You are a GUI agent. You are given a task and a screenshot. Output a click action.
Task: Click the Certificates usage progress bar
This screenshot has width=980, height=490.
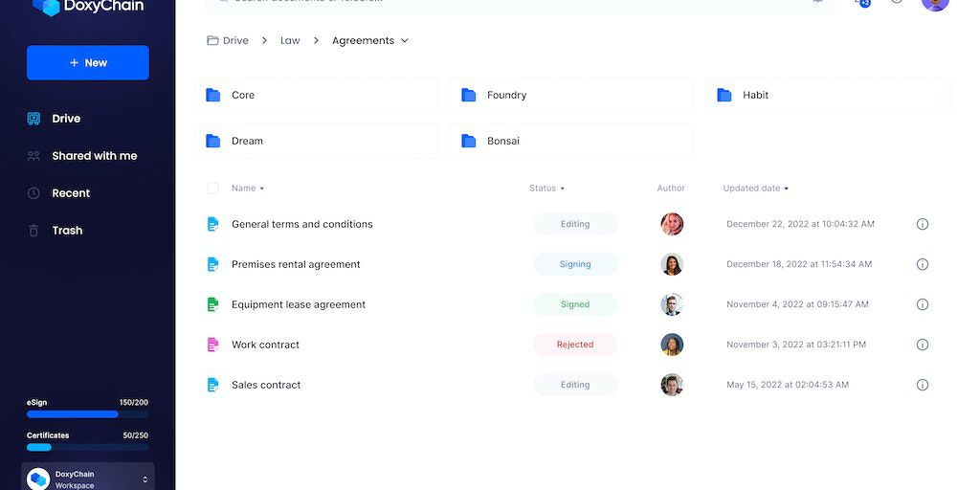(x=87, y=447)
